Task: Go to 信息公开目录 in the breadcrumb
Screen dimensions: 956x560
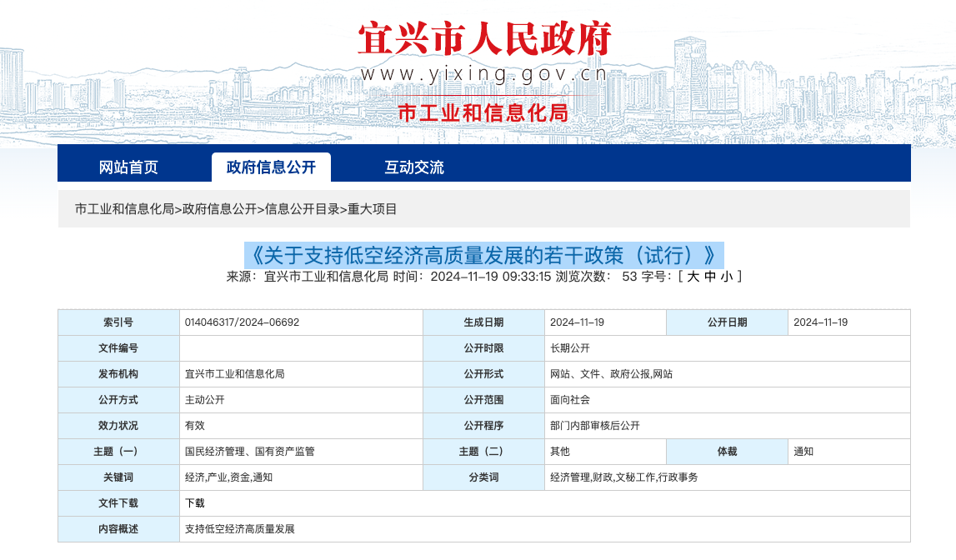Action: coord(302,209)
